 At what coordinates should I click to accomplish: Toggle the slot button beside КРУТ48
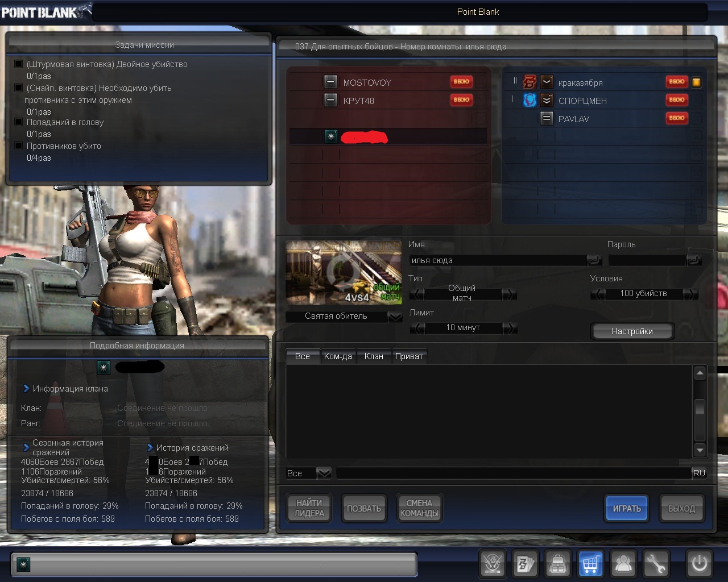(x=330, y=101)
